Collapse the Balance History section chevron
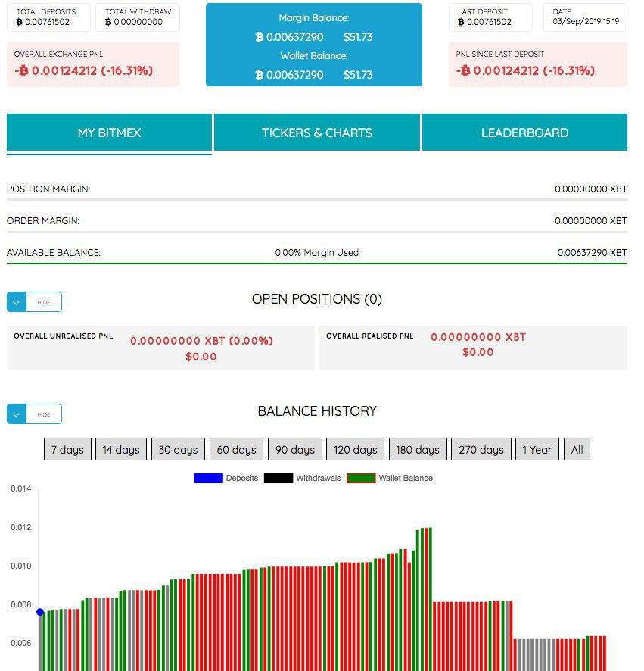 (16, 414)
